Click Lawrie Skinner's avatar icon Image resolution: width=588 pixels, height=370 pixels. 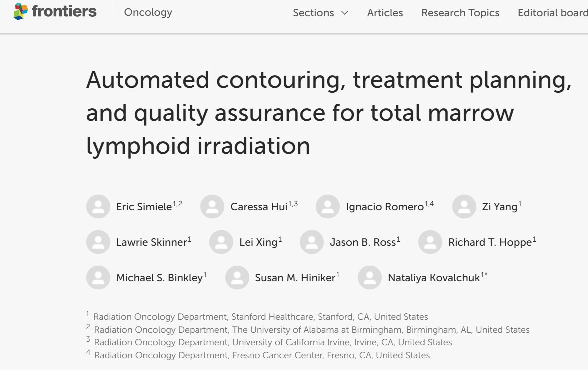pyautogui.click(x=98, y=242)
